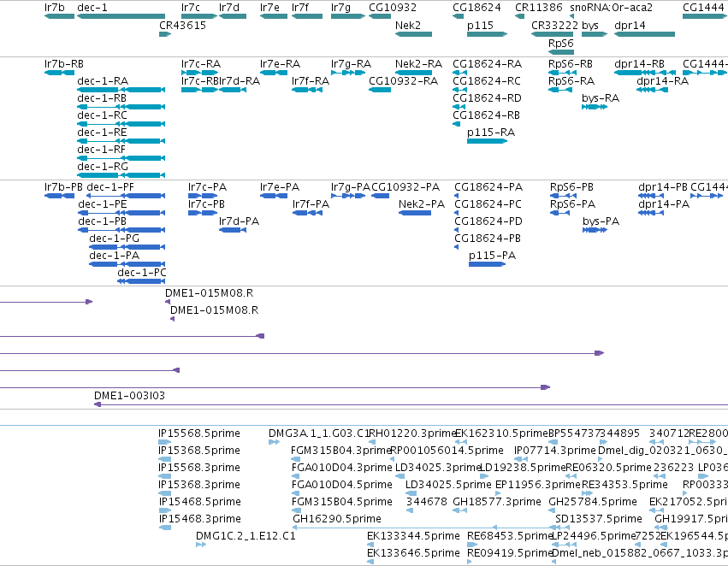Select protein dec-1-PG

pos(127,247)
